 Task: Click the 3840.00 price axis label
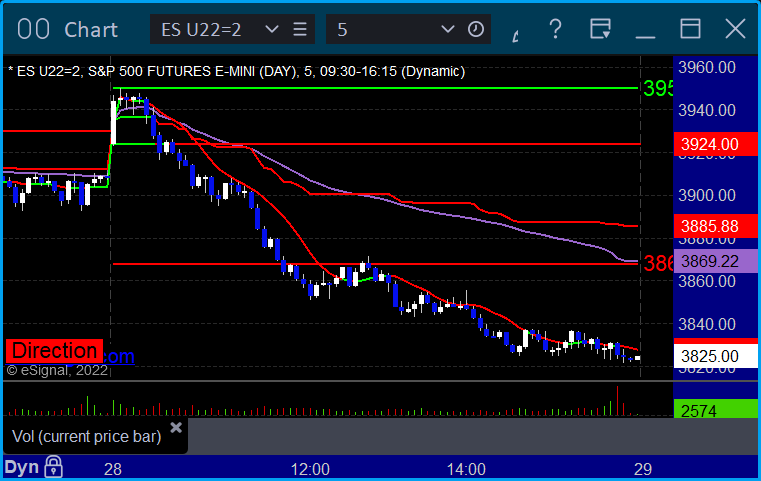707,324
